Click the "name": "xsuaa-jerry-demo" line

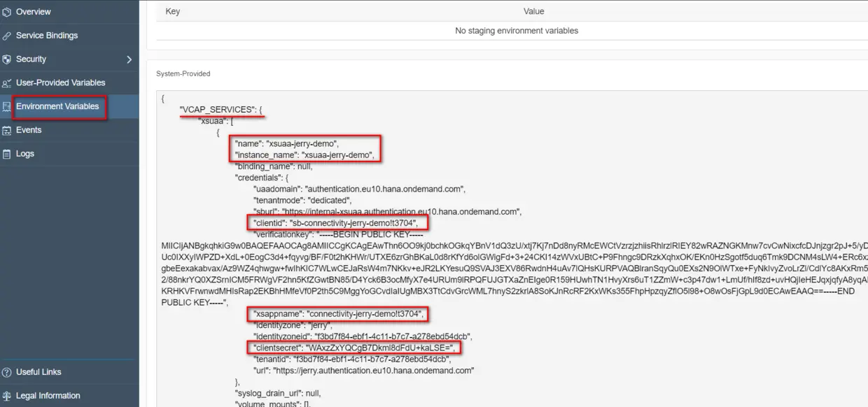(x=287, y=143)
